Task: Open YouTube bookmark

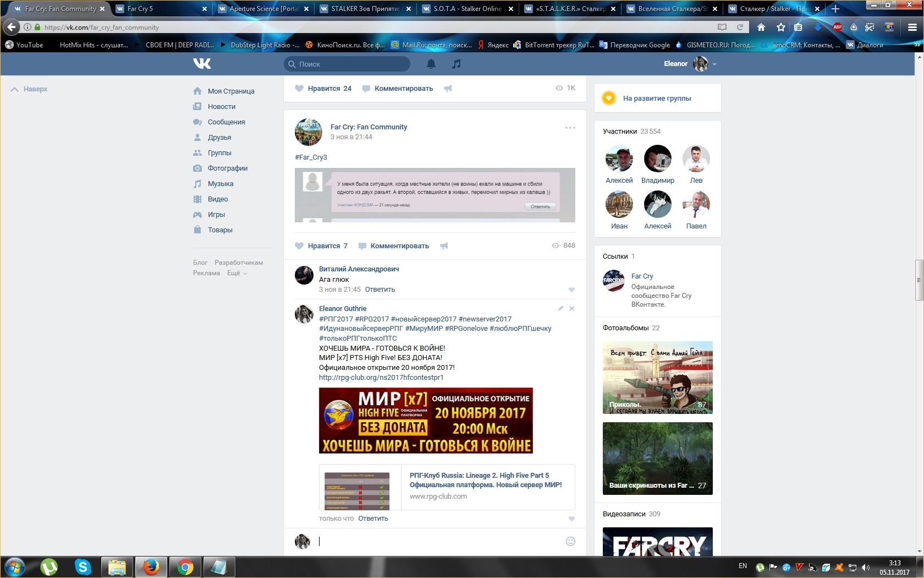Action: 24,45
